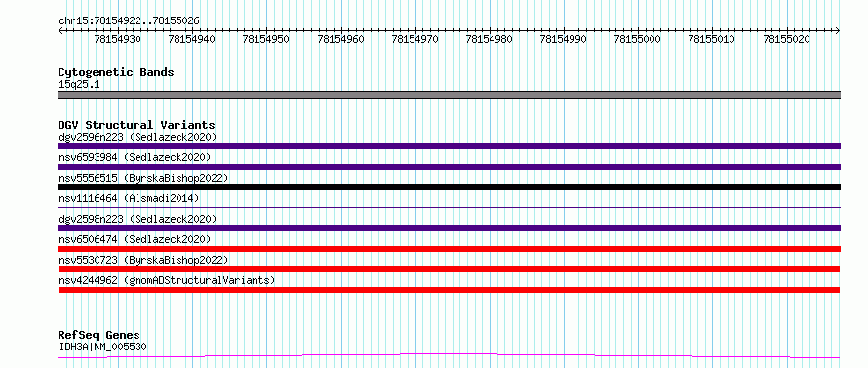Click the RefSeq Genes track title
Image resolution: width=868 pixels, height=368 pixels.
pos(99,335)
